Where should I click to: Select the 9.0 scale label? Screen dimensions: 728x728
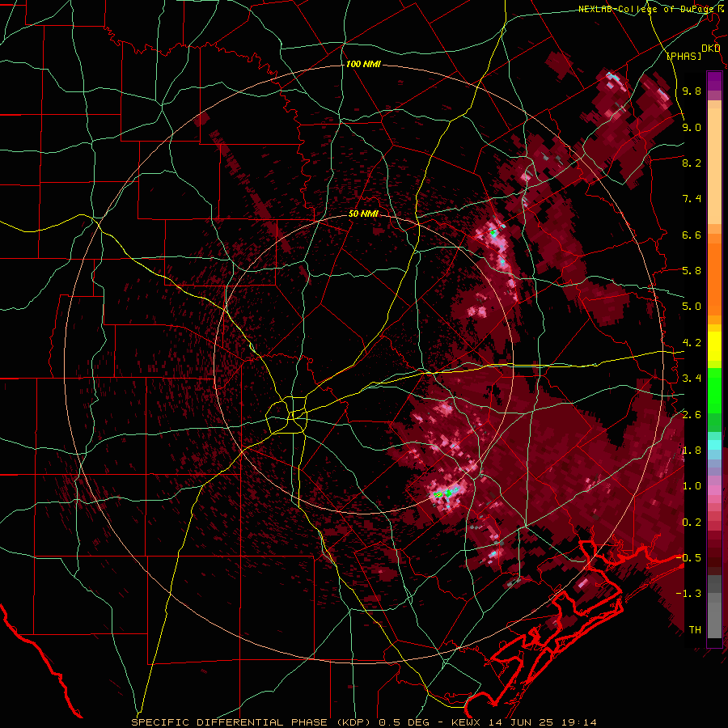coord(692,127)
